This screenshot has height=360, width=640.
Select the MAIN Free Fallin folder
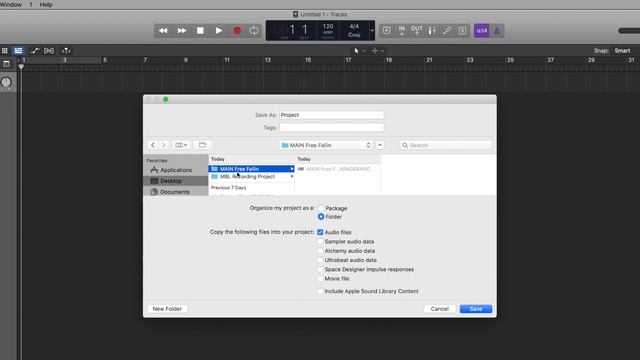pyautogui.click(x=251, y=169)
